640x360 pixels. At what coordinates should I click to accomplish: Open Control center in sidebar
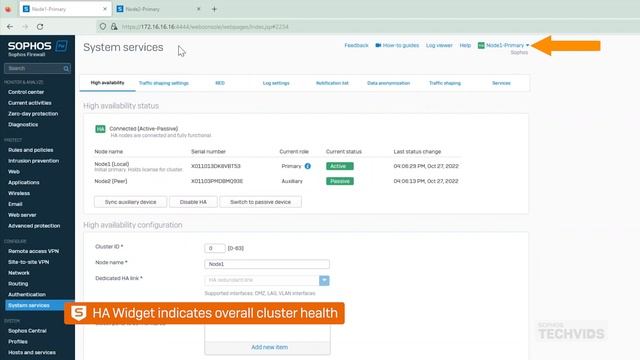pos(26,92)
